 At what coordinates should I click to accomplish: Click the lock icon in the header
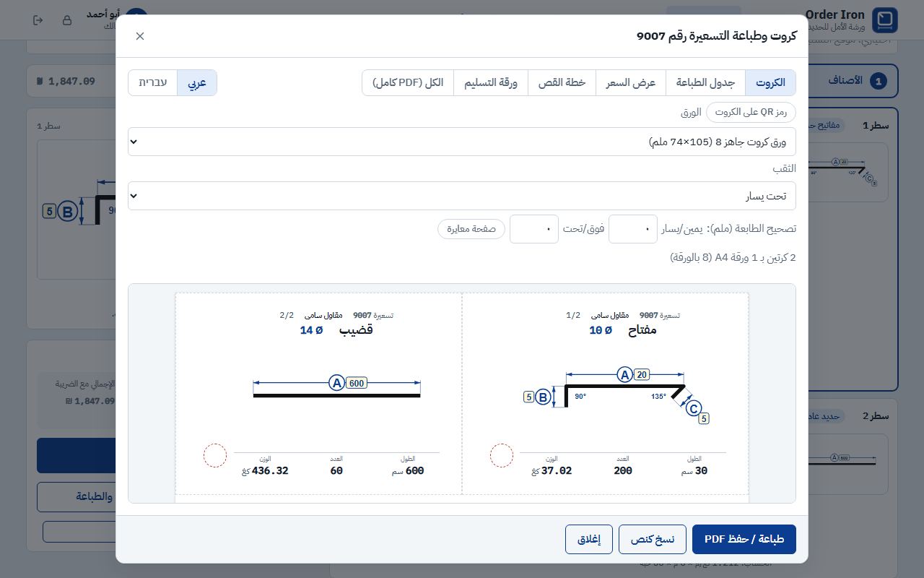click(67, 20)
